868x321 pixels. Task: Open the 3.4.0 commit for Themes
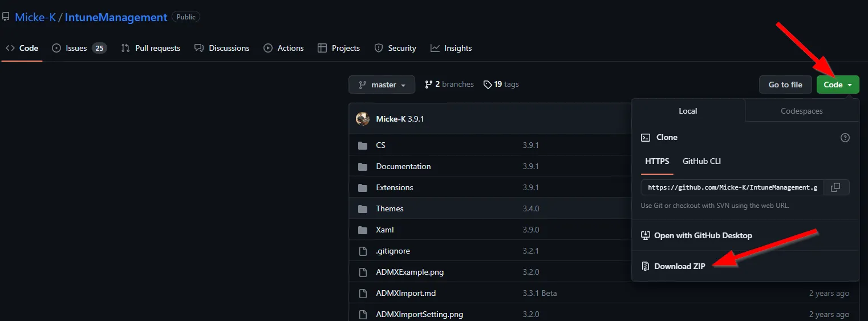(531, 208)
